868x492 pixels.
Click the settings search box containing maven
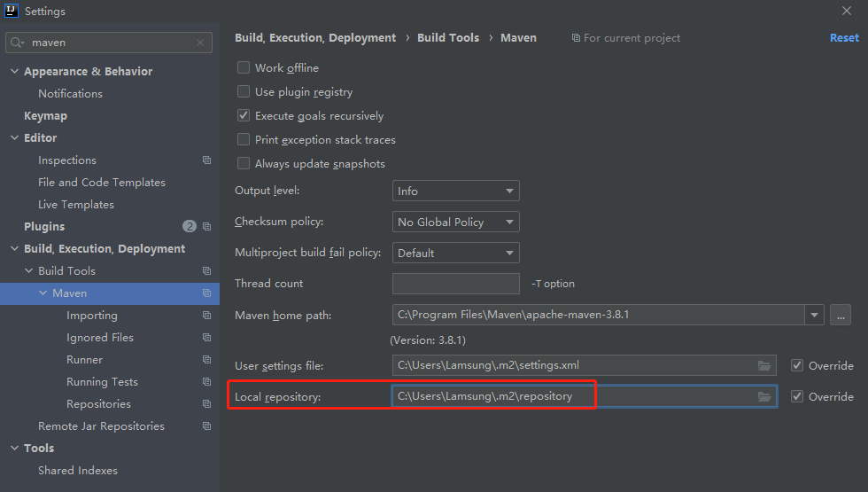pyautogui.click(x=108, y=43)
